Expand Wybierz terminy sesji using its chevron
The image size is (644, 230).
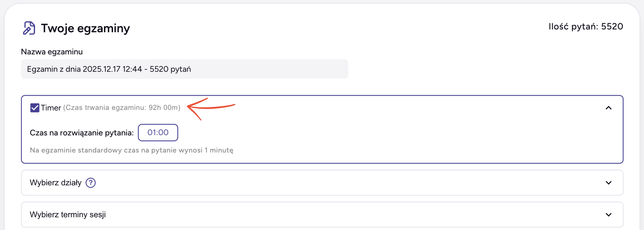pyautogui.click(x=608, y=215)
